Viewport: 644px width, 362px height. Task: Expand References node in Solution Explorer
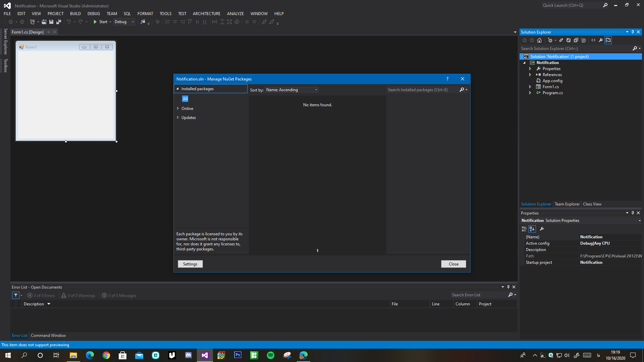tap(530, 75)
